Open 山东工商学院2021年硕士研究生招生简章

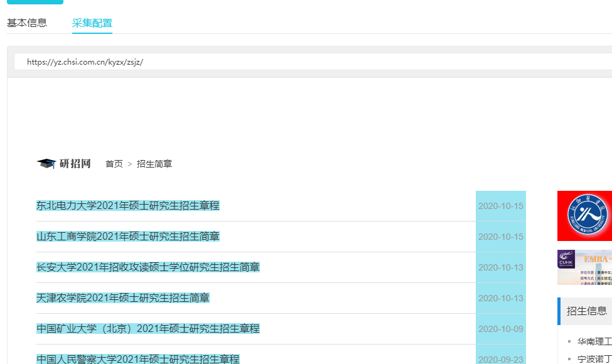(128, 237)
